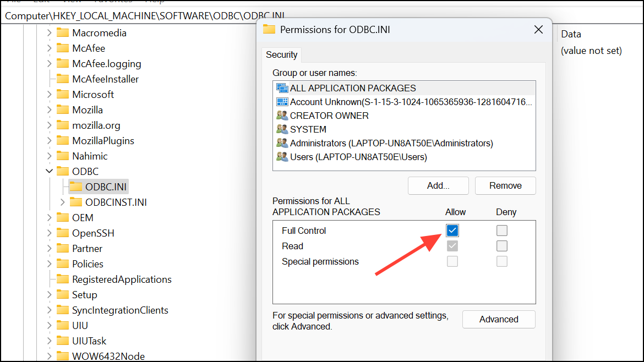This screenshot has width=644, height=362.
Task: Select the SYSTEM entry icon in group list
Action: pyautogui.click(x=282, y=129)
